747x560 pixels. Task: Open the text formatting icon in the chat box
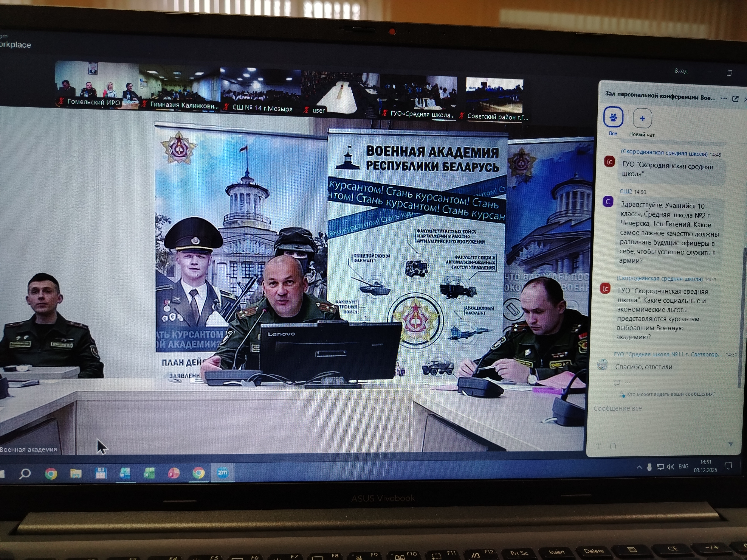coord(598,446)
